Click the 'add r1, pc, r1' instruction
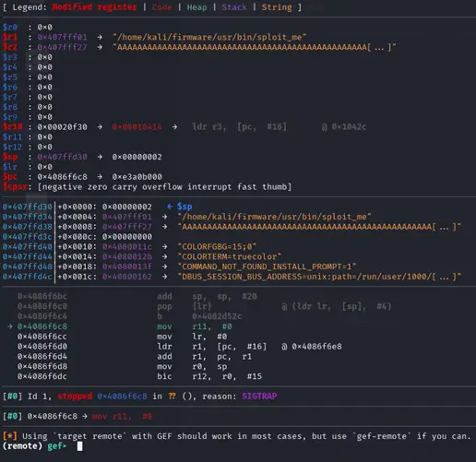This screenshot has width=476, height=462. click(x=204, y=356)
